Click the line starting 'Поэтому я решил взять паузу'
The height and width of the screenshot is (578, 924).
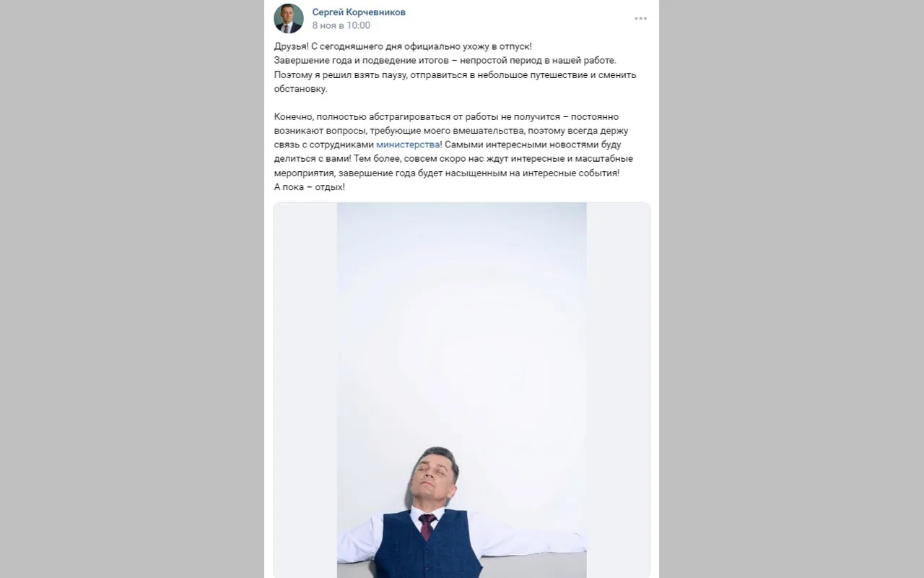(455, 74)
